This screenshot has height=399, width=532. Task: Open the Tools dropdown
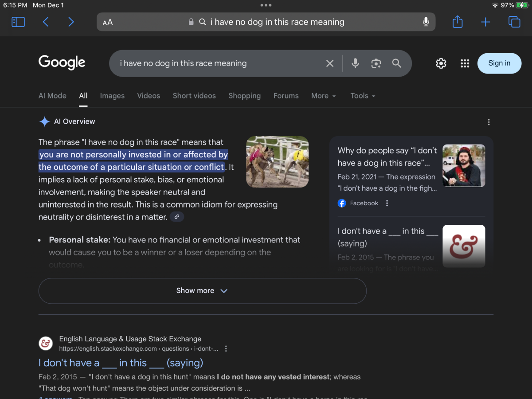coord(363,96)
